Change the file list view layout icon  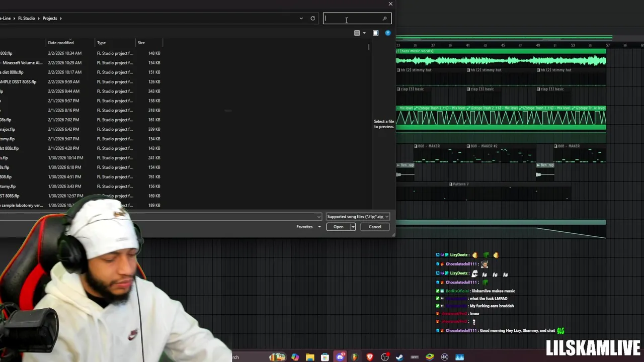click(x=357, y=33)
